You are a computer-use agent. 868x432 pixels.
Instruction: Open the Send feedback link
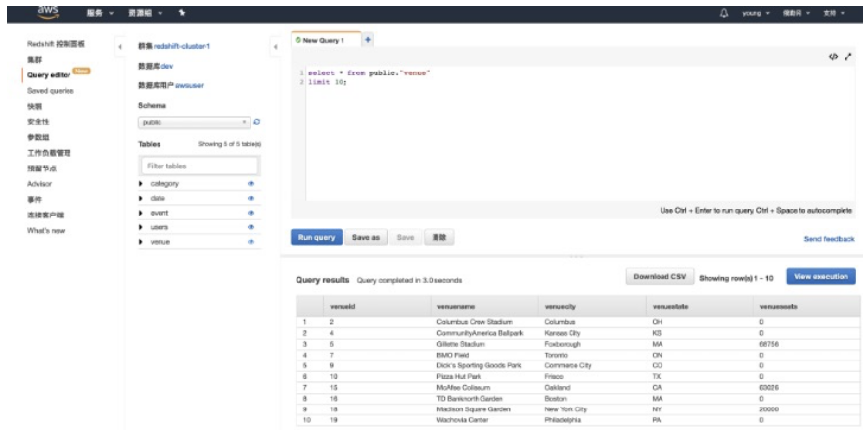point(829,239)
